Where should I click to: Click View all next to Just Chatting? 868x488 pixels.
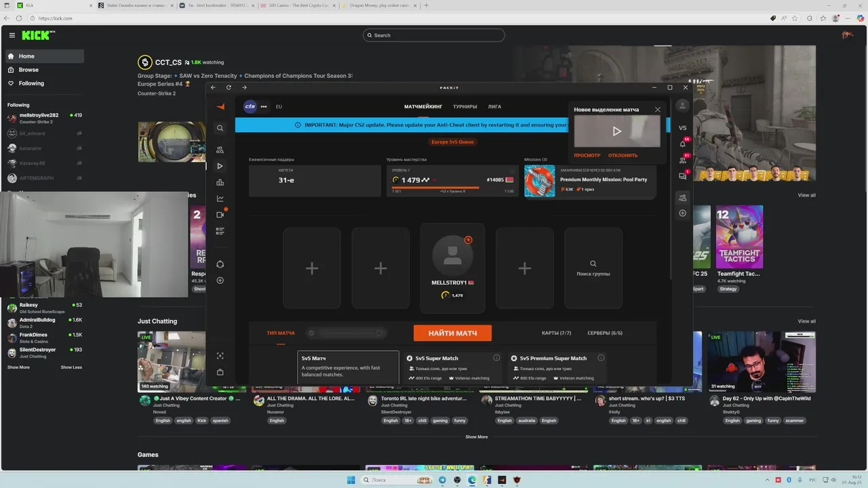tap(806, 321)
